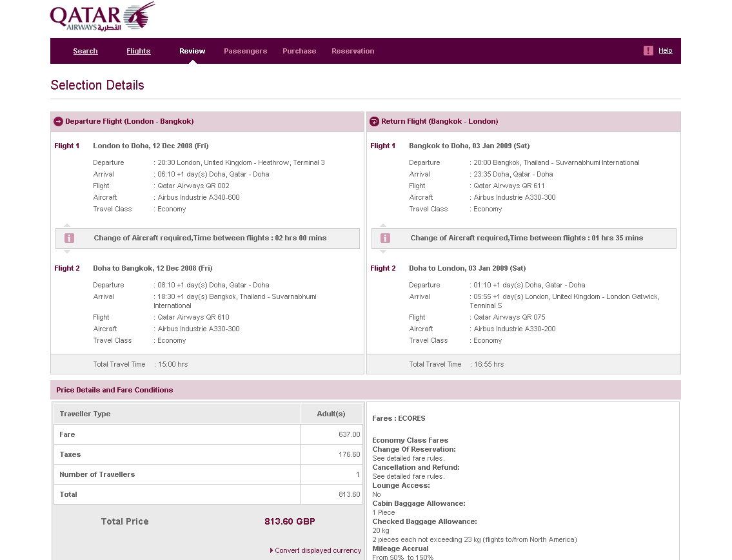Viewport: 732px width, 560px height.
Task: Click Qatar Airways QR 002 flight number
Action: coord(193,186)
